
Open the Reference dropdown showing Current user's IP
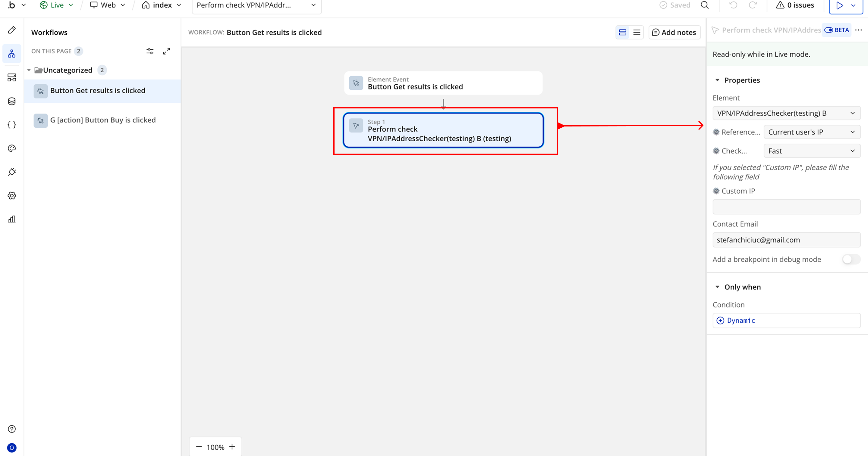[x=811, y=132]
